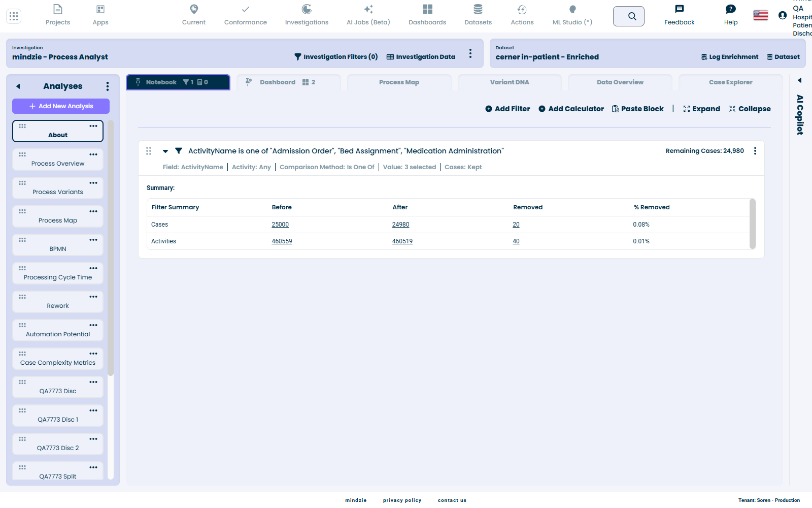Image resolution: width=812 pixels, height=508 pixels.
Task: Open the 25000 cases before link
Action: (x=280, y=225)
